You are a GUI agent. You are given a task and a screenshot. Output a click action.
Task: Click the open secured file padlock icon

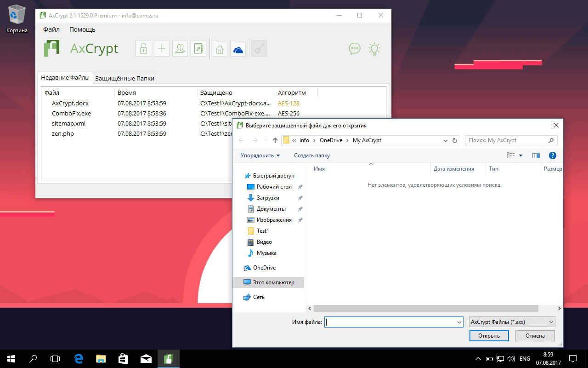click(x=143, y=48)
